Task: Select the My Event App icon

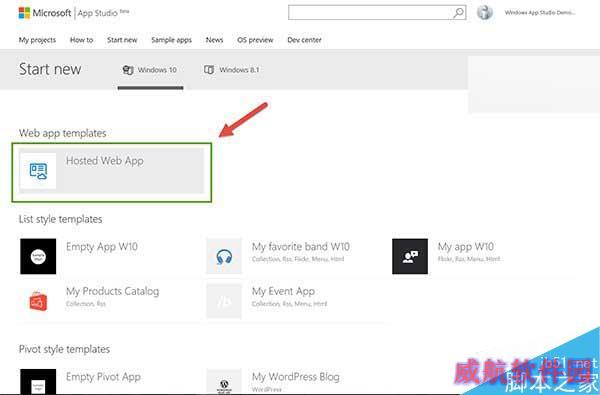Action: click(224, 301)
